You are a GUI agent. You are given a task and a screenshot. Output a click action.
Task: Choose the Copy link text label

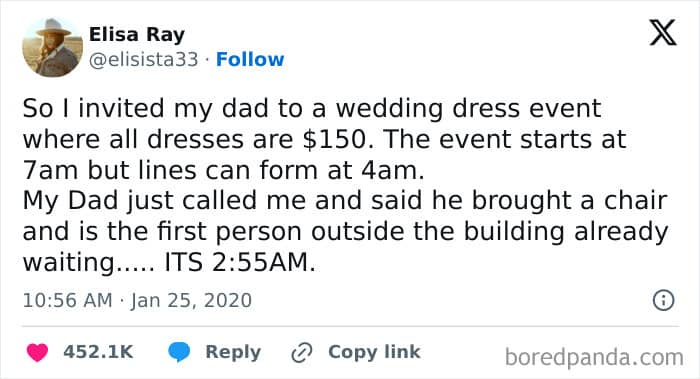click(x=374, y=352)
